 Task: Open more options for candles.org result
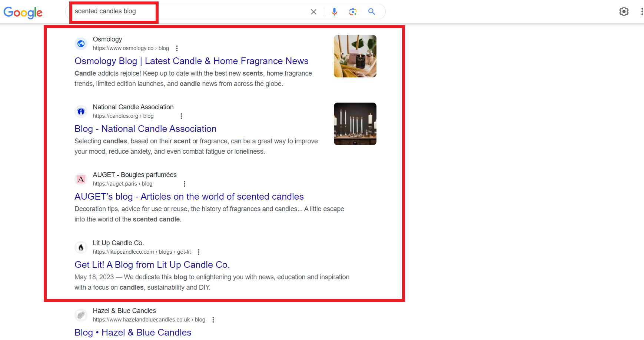coord(181,116)
